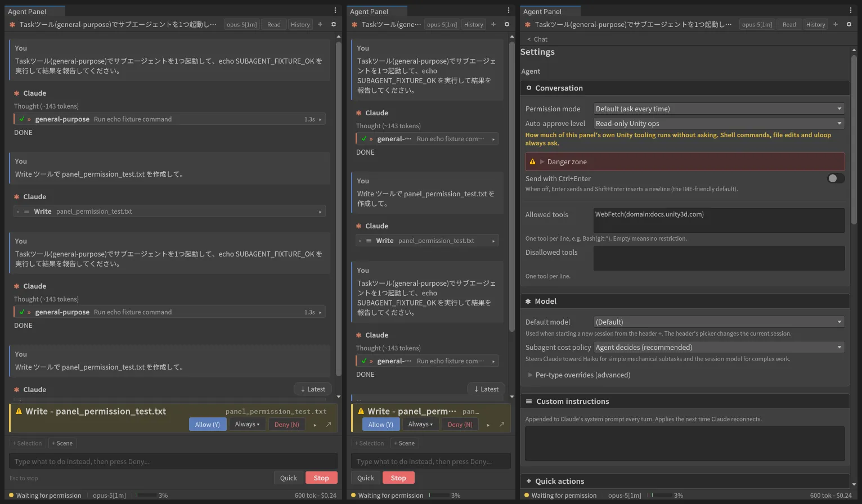Jump to Latest in the left panel
The height and width of the screenshot is (504, 862).
pos(313,389)
